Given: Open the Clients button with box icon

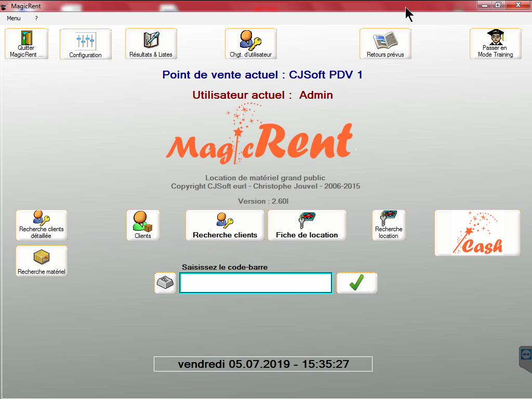Looking at the screenshot, I should [x=143, y=225].
